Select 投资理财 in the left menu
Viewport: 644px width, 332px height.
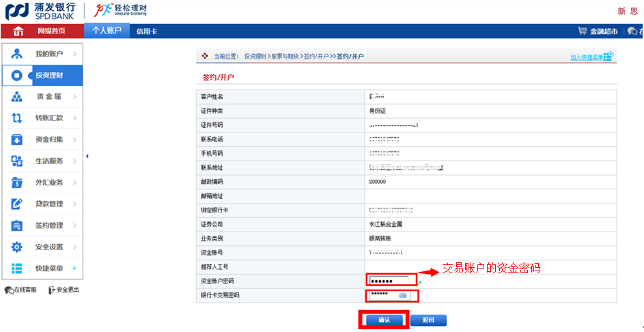tap(50, 75)
